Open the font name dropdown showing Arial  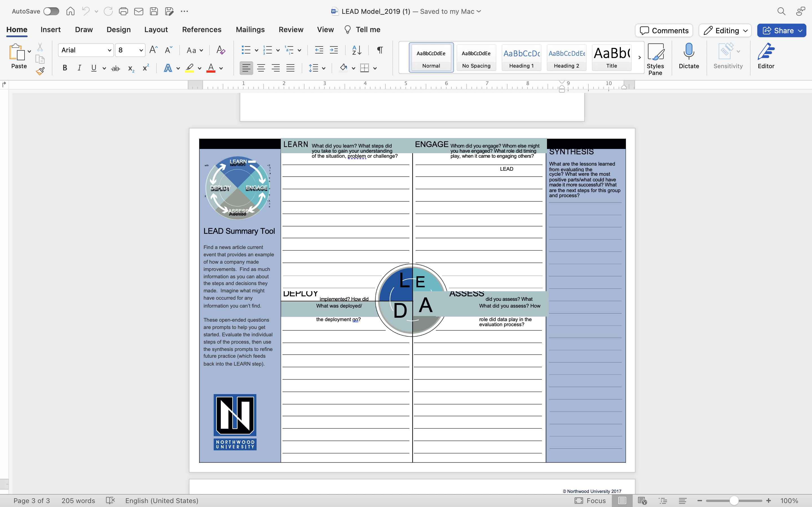tap(109, 50)
